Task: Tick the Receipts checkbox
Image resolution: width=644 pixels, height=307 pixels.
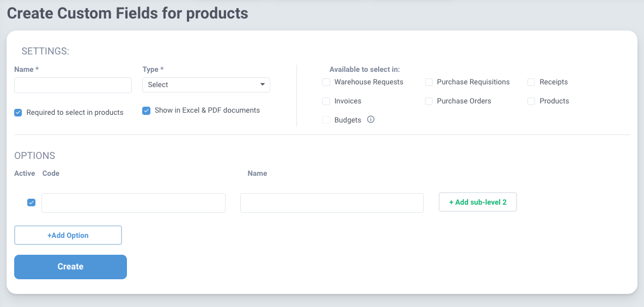Action: [x=531, y=82]
